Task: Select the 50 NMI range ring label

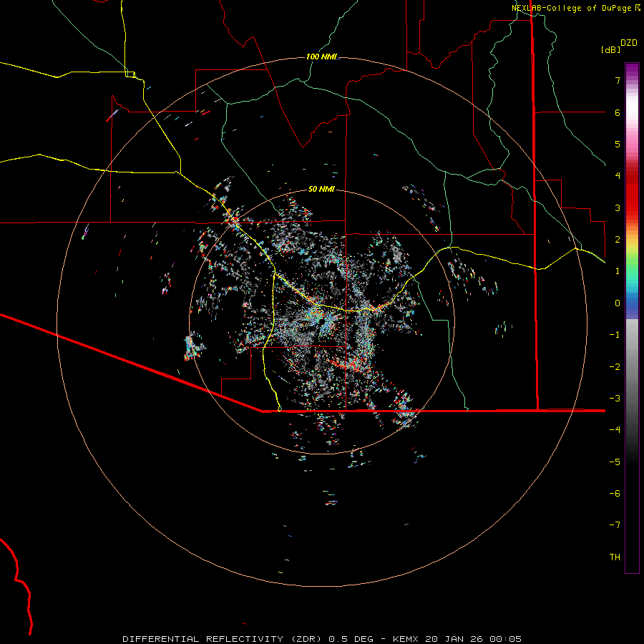Action: (321, 189)
